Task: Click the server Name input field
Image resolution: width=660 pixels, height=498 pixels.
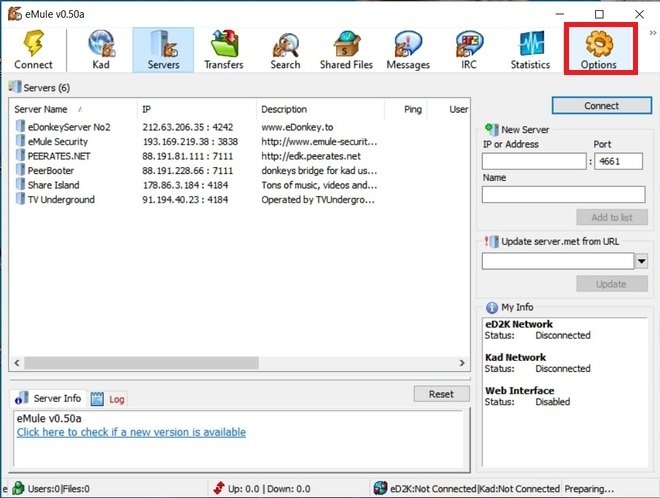Action: [563, 194]
